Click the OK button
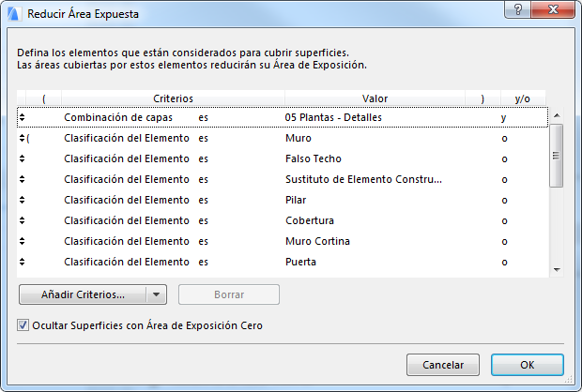Image resolution: width=582 pixels, height=392 pixels. pyautogui.click(x=527, y=365)
